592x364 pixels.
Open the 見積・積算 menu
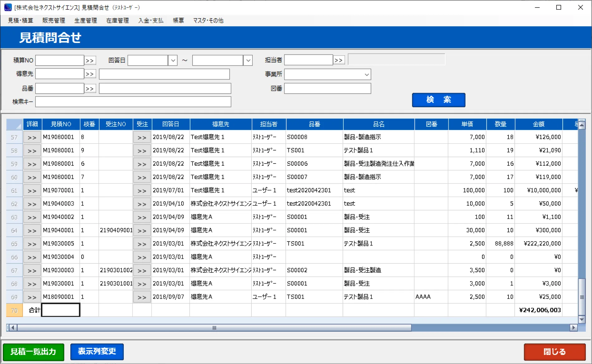pyautogui.click(x=21, y=21)
